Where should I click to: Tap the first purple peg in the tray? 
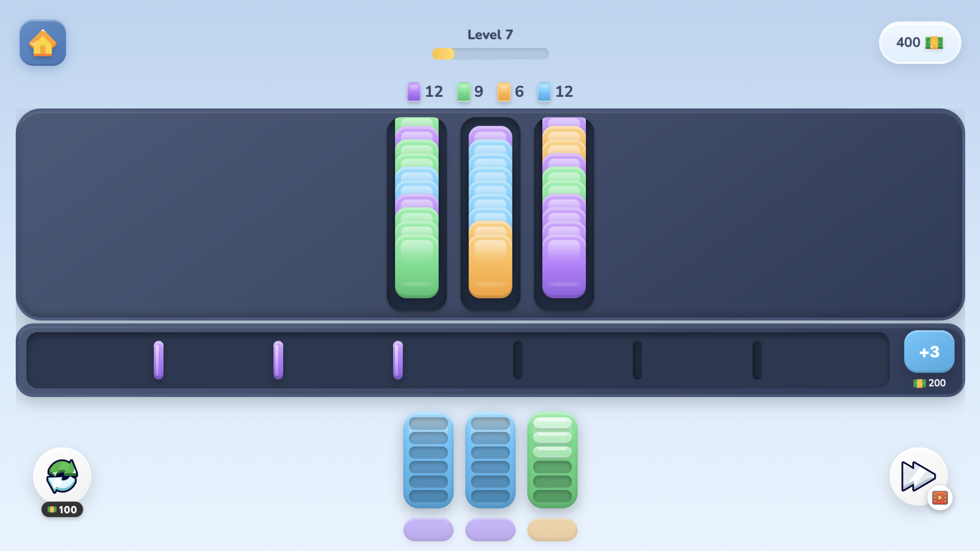pos(158,360)
